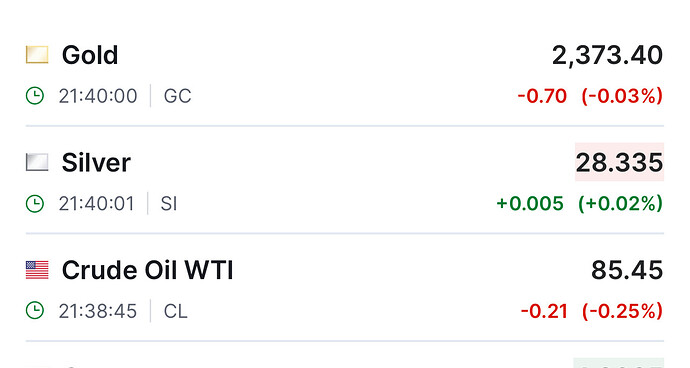Click the green clock icon in Silver row
690x368 pixels.
(x=35, y=204)
